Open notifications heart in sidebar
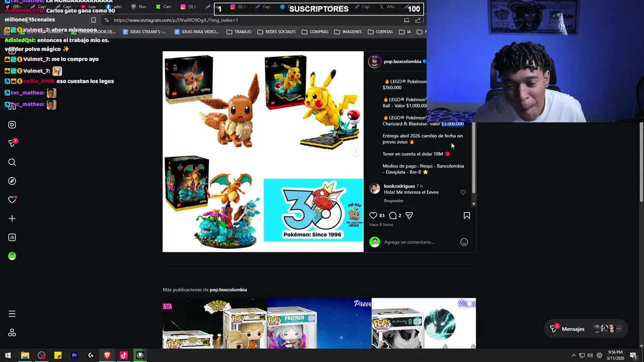This screenshot has height=362, width=644. (12, 200)
